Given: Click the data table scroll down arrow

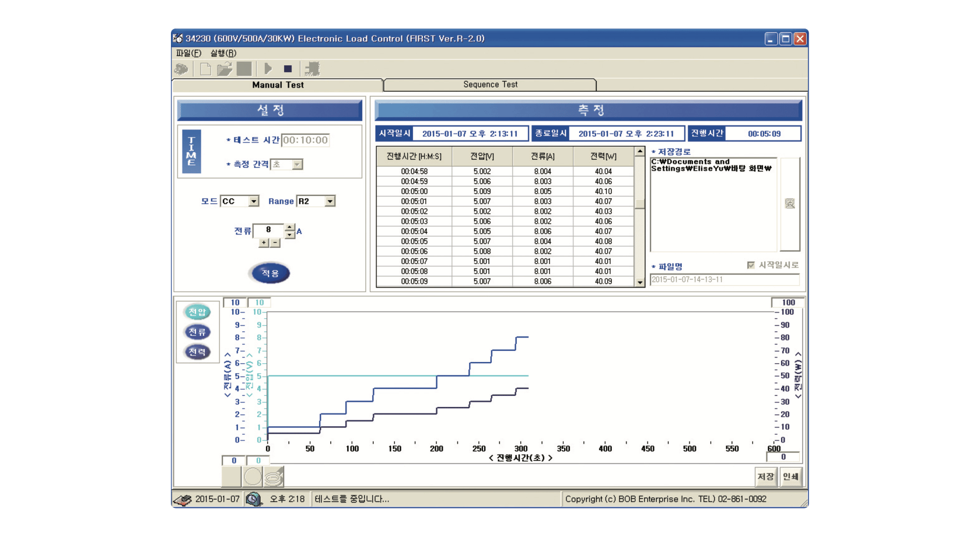Looking at the screenshot, I should 640,282.
